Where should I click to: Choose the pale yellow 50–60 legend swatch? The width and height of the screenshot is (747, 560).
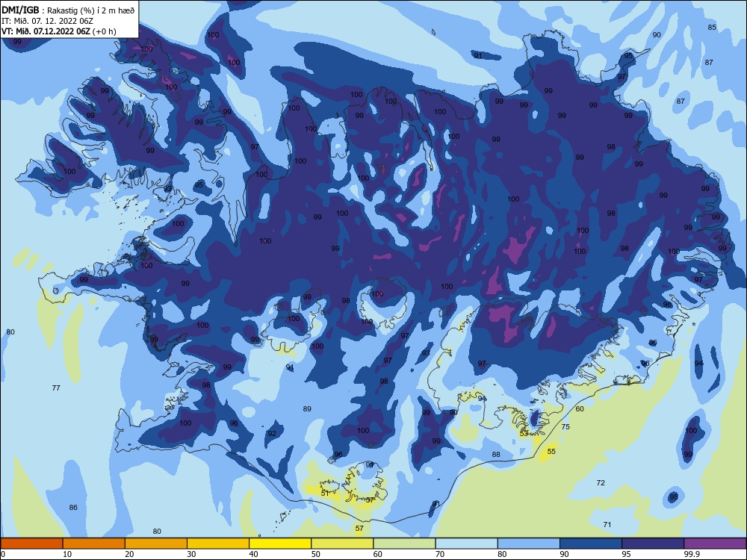tap(342, 544)
